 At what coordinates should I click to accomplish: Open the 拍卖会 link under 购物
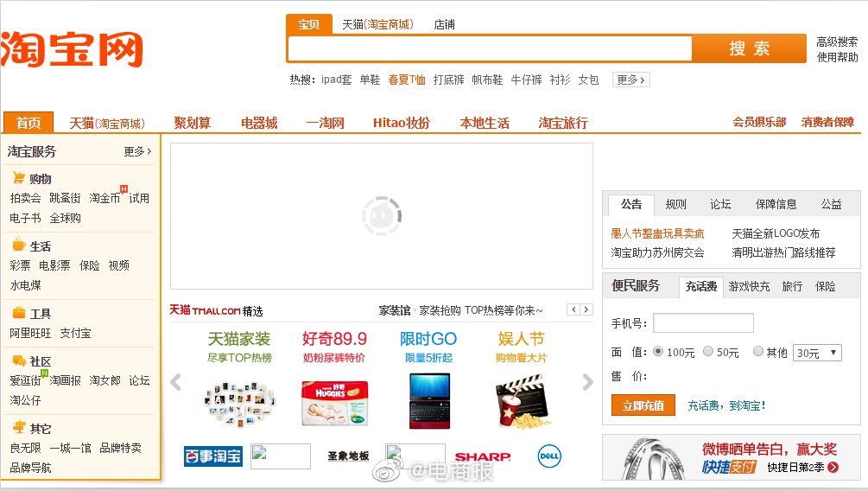click(x=25, y=198)
